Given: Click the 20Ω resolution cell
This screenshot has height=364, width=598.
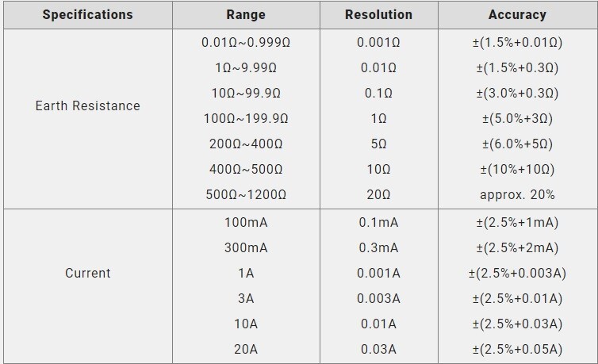Looking at the screenshot, I should click(x=378, y=194).
